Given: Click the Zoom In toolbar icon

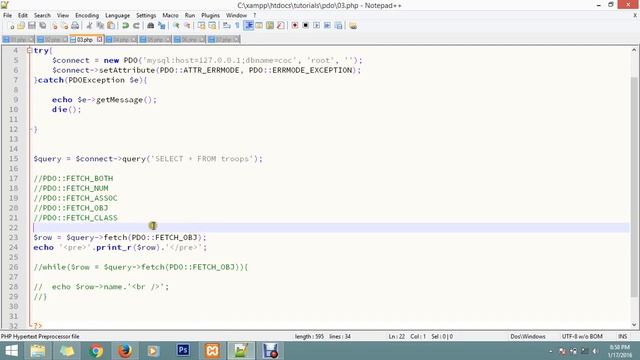Looking at the screenshot, I should [176, 26].
